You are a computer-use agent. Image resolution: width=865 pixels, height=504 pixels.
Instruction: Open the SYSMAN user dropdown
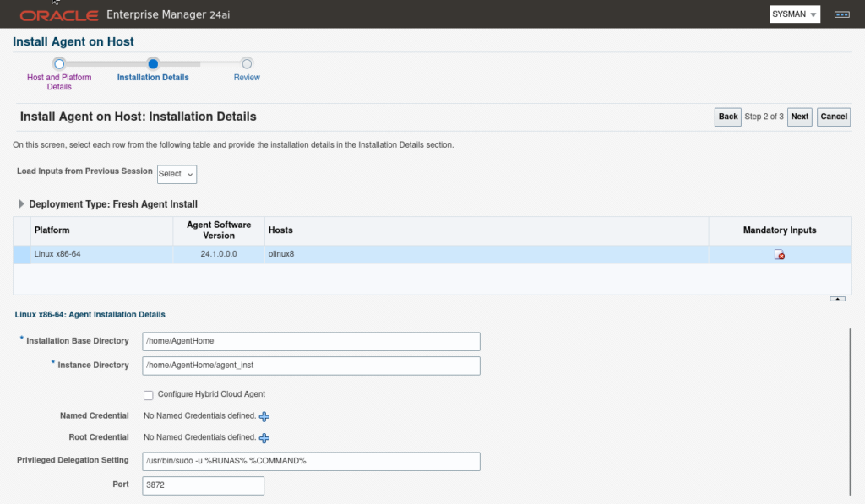[x=794, y=14]
